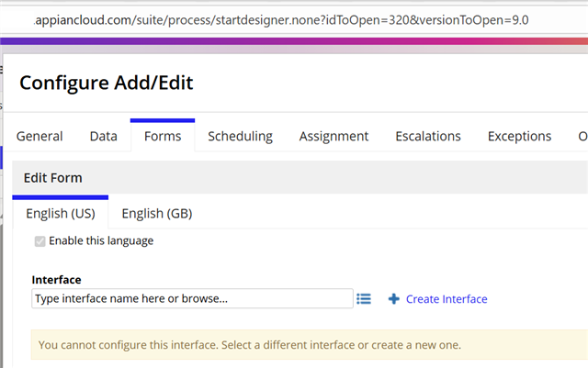Open the partially visible tab after Exceptions
The width and height of the screenshot is (588, 368).
[582, 136]
